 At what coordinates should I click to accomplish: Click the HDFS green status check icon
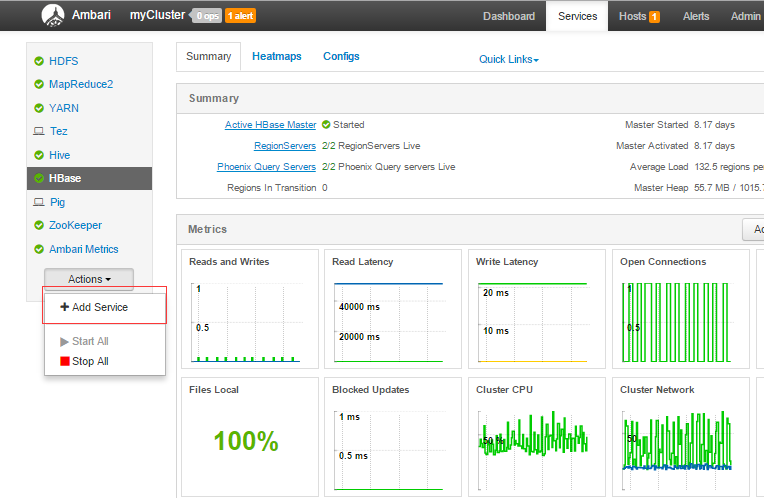pyautogui.click(x=39, y=61)
